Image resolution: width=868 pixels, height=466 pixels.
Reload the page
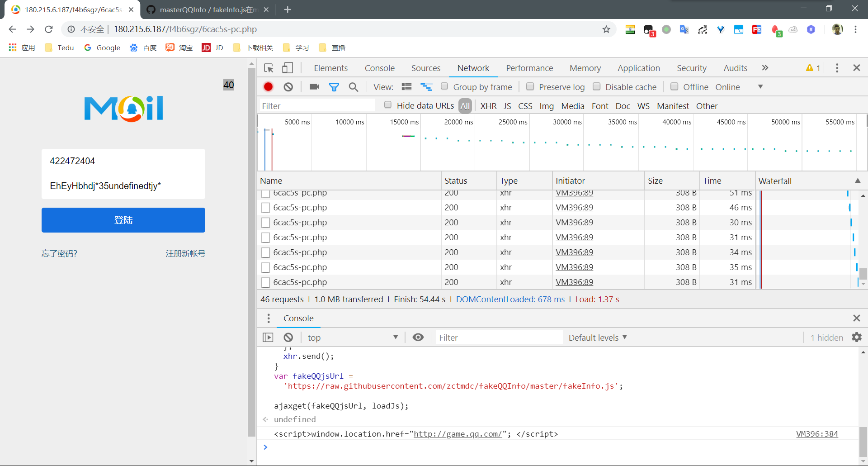[49, 29]
